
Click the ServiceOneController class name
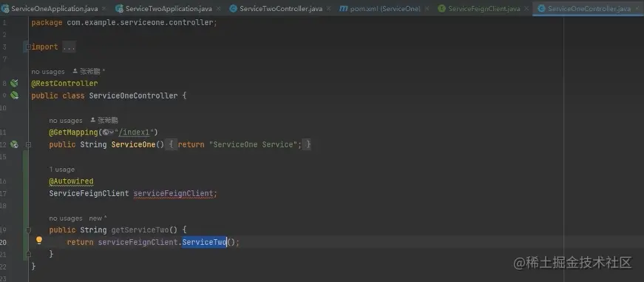(134, 95)
